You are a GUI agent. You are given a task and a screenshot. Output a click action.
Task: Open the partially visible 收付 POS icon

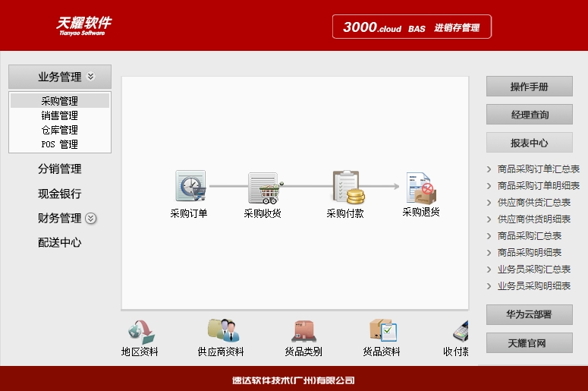[x=461, y=331]
